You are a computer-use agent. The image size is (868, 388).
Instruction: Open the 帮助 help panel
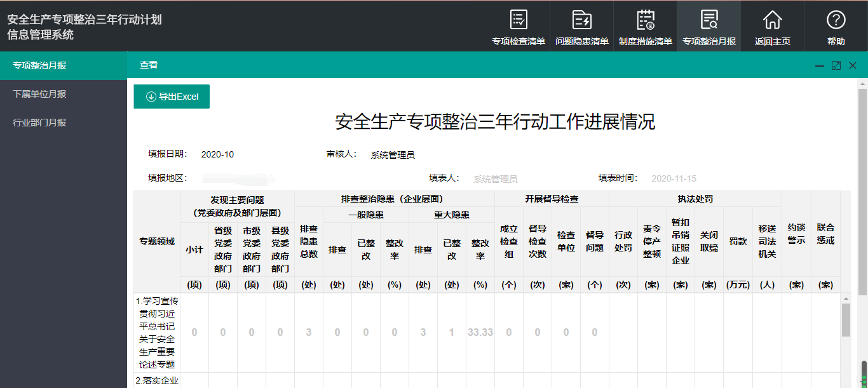point(836,26)
